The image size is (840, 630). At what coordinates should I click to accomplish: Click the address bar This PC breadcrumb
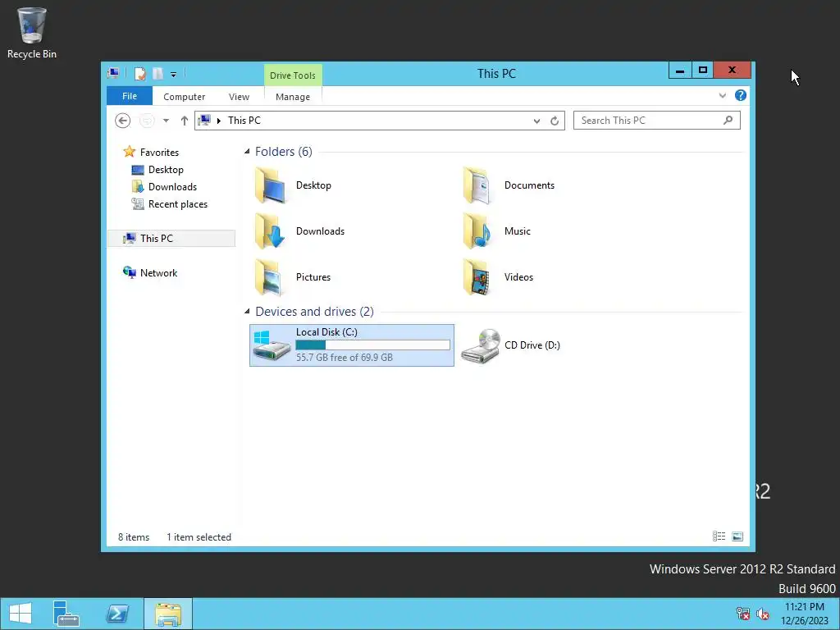pyautogui.click(x=244, y=121)
